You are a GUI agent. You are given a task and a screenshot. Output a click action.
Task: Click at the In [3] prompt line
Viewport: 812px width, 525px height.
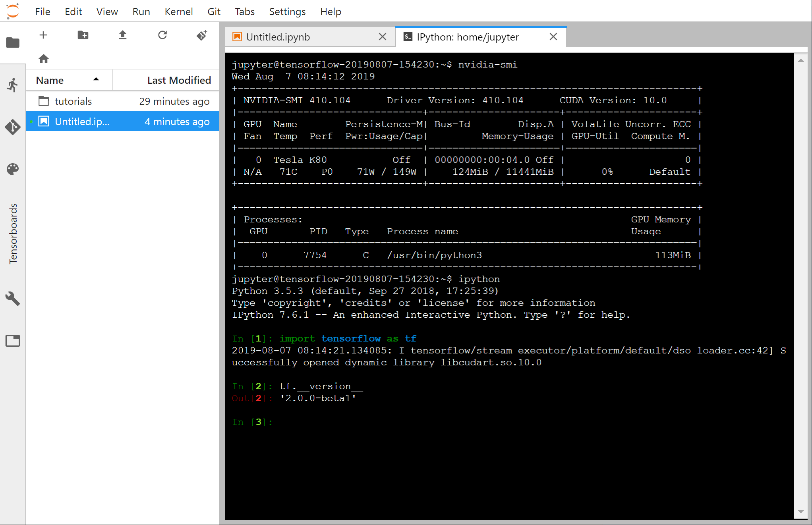[x=253, y=422]
